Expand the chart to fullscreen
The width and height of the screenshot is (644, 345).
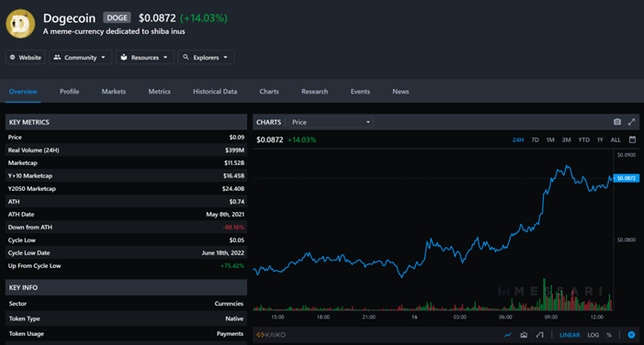click(x=631, y=122)
